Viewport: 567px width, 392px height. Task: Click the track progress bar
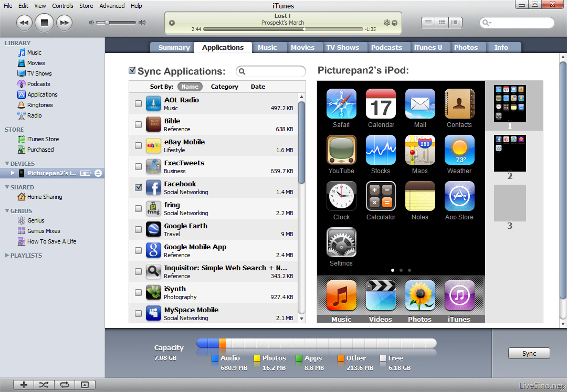tap(283, 29)
